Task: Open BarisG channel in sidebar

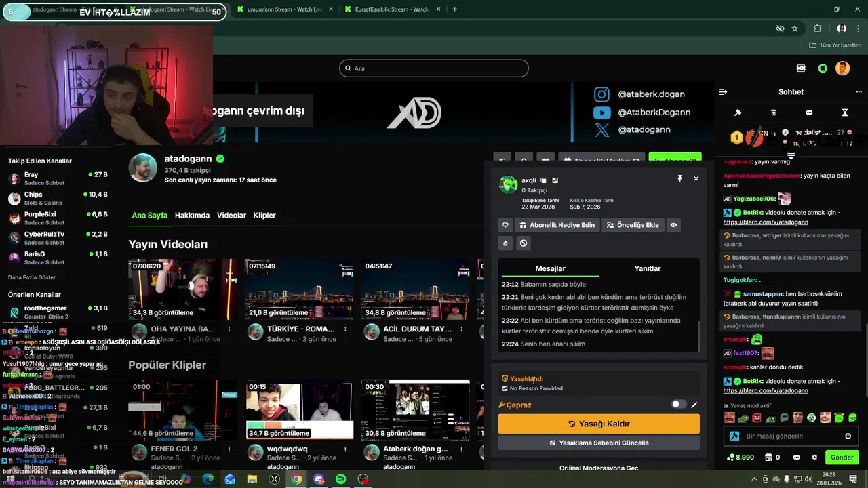Action: 57,258
